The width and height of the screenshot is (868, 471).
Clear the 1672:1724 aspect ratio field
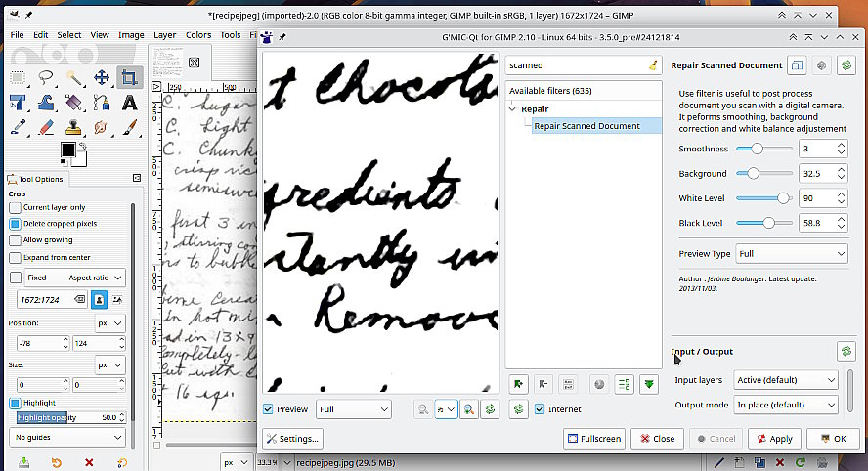(80, 299)
